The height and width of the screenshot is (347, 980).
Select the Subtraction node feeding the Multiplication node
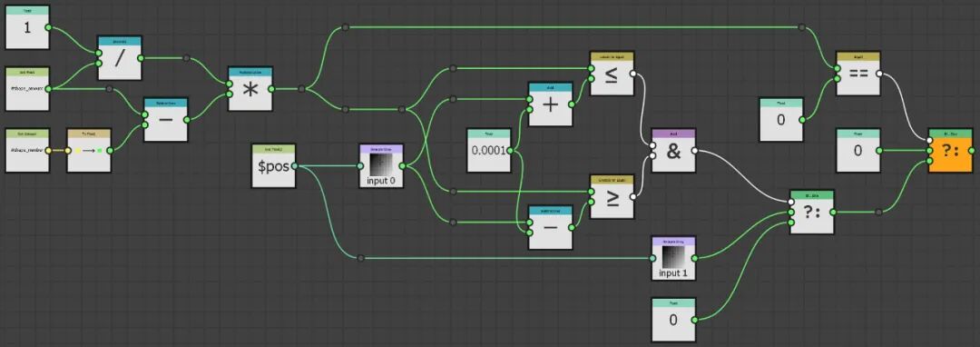[x=166, y=119]
